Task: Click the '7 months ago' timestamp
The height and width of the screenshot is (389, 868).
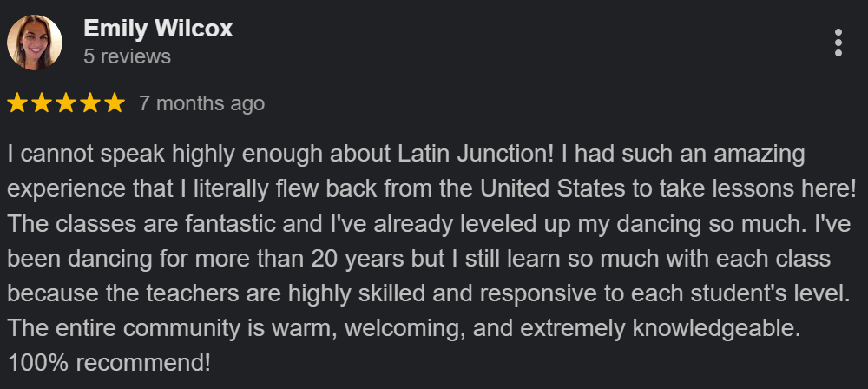Action: 202,103
